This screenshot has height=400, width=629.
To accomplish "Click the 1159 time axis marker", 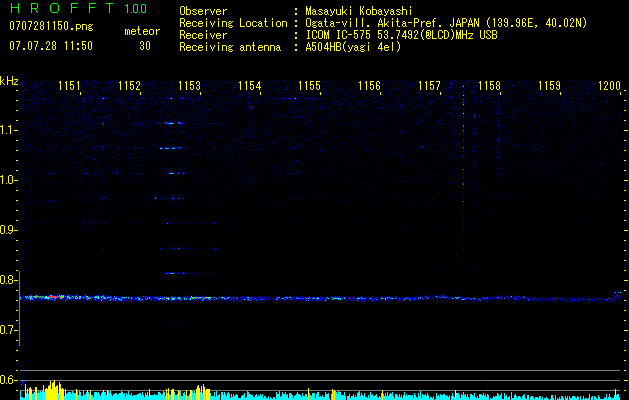I will point(550,86).
